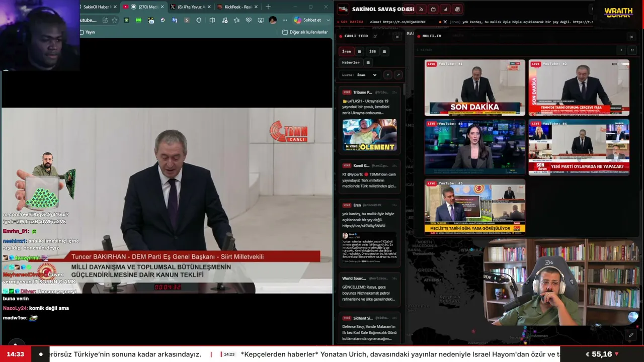Click the gray S extension icon
644x362 pixels.
click(x=187, y=20)
